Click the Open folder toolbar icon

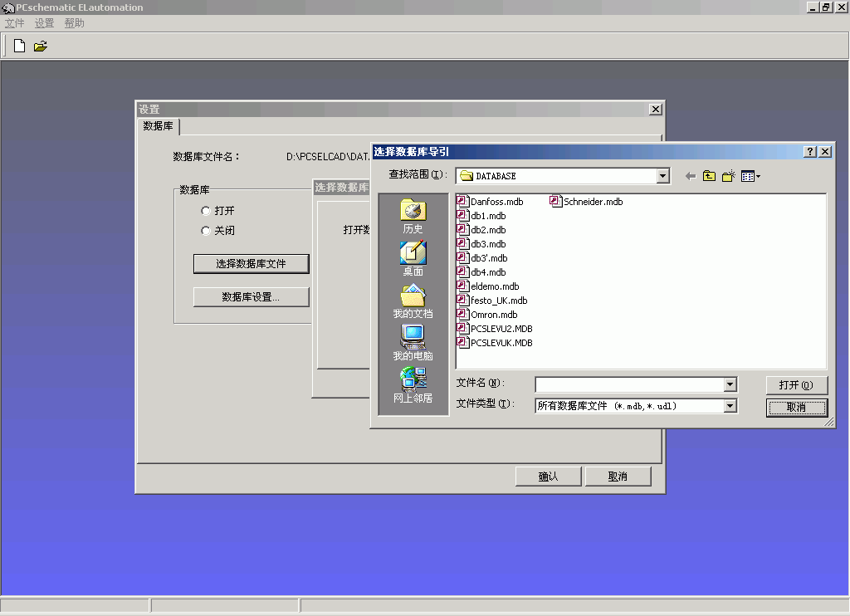click(x=40, y=46)
